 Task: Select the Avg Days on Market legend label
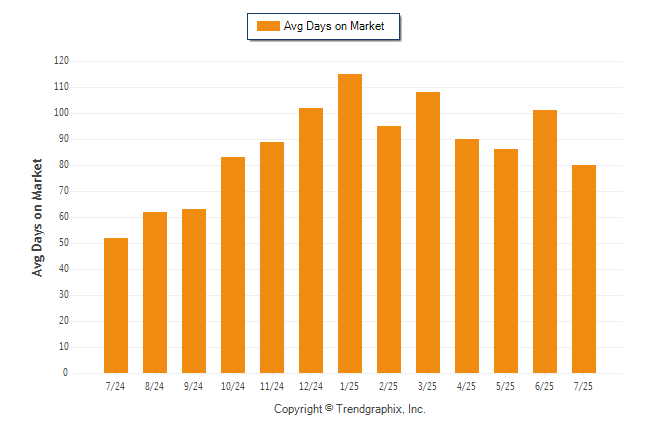click(x=334, y=26)
